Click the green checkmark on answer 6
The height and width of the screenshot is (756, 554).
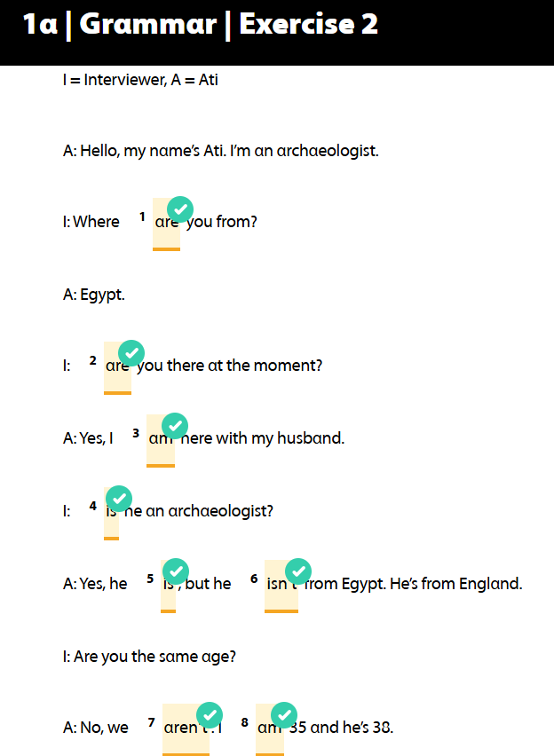tap(298, 571)
